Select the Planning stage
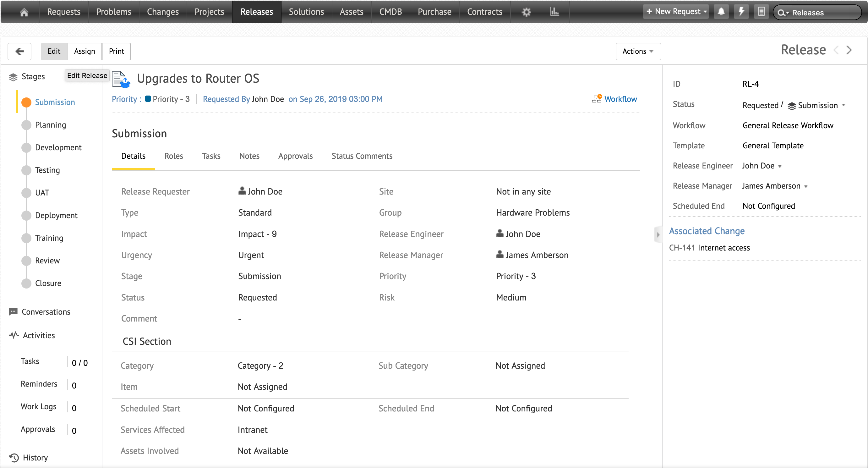This screenshot has height=468, width=868. point(50,125)
